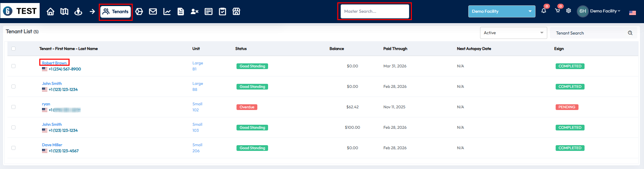Check the box for Robert Brown row

click(x=13, y=66)
